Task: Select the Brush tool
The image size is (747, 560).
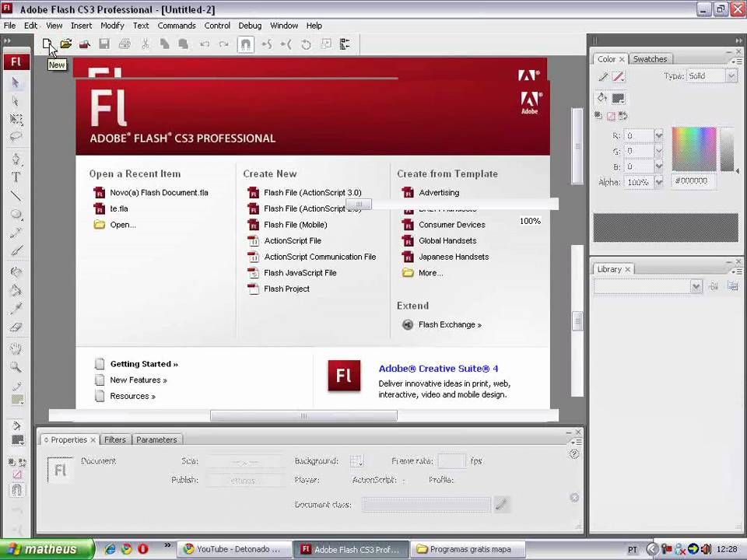Action: click(x=16, y=250)
